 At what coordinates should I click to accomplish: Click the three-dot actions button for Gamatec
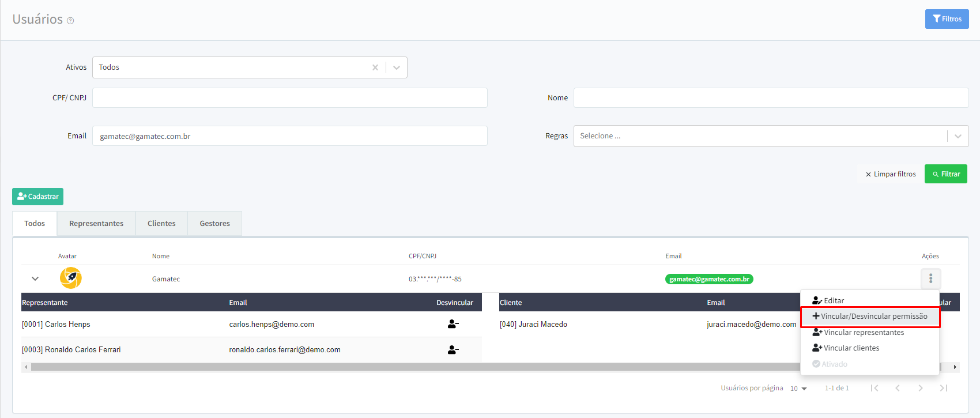930,279
